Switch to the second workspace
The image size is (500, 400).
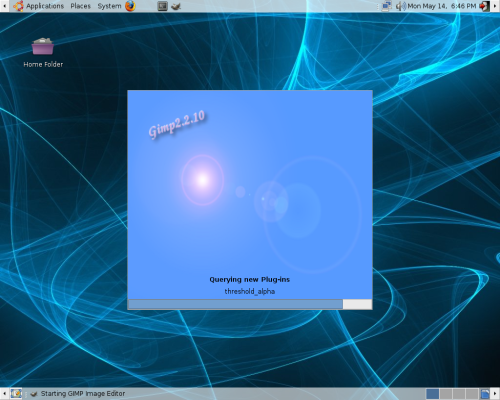[446, 394]
